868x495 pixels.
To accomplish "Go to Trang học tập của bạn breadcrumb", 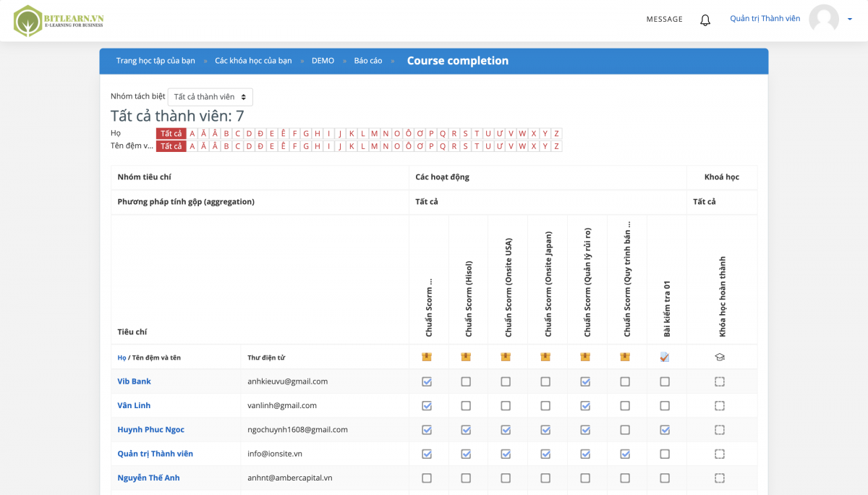I will point(156,61).
